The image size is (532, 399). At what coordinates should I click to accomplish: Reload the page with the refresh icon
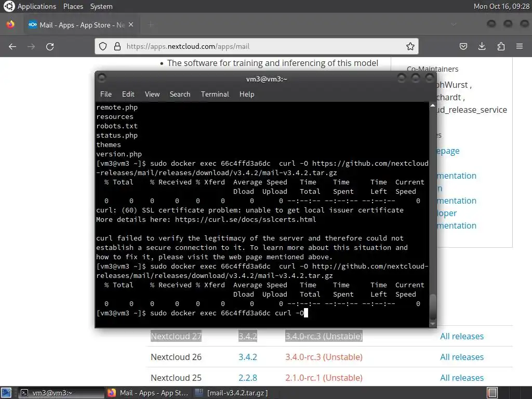(50, 46)
